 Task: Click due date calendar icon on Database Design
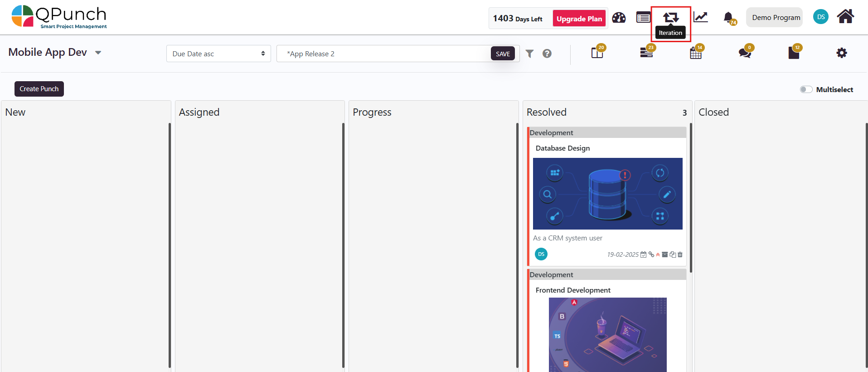[643, 255]
